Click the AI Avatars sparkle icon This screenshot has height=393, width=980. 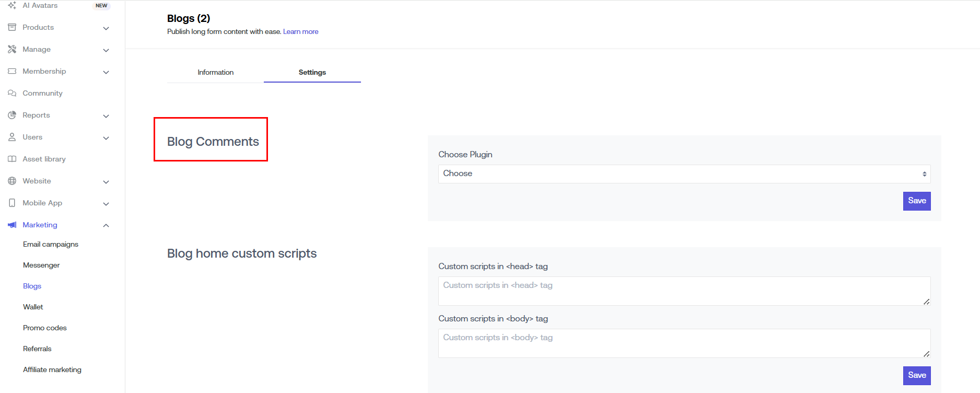tap(12, 5)
